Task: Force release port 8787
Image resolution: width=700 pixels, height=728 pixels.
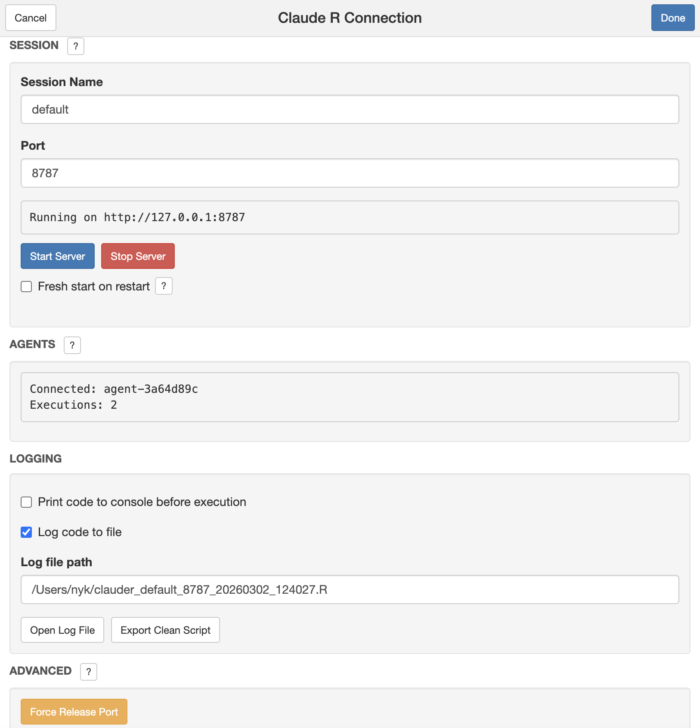Action: pos(74,712)
